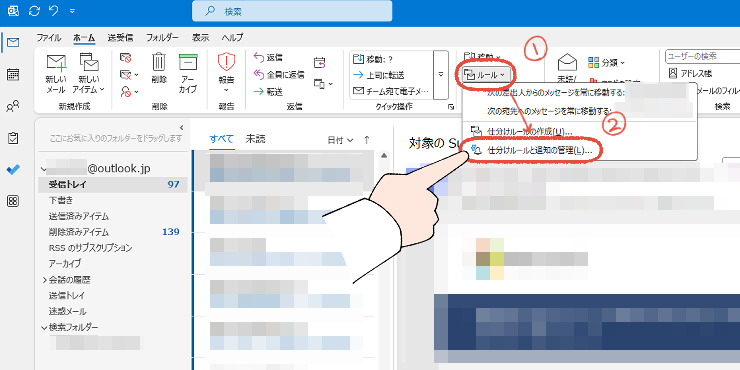Choose 次の宛先へのメッセージを常に移動する
Viewport: 740px width, 370px height.
[x=579, y=111]
